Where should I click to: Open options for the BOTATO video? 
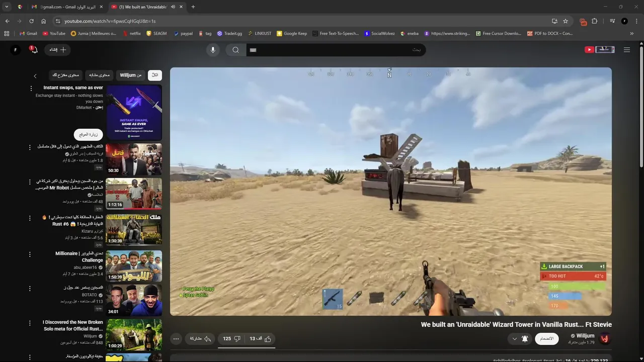click(31, 288)
